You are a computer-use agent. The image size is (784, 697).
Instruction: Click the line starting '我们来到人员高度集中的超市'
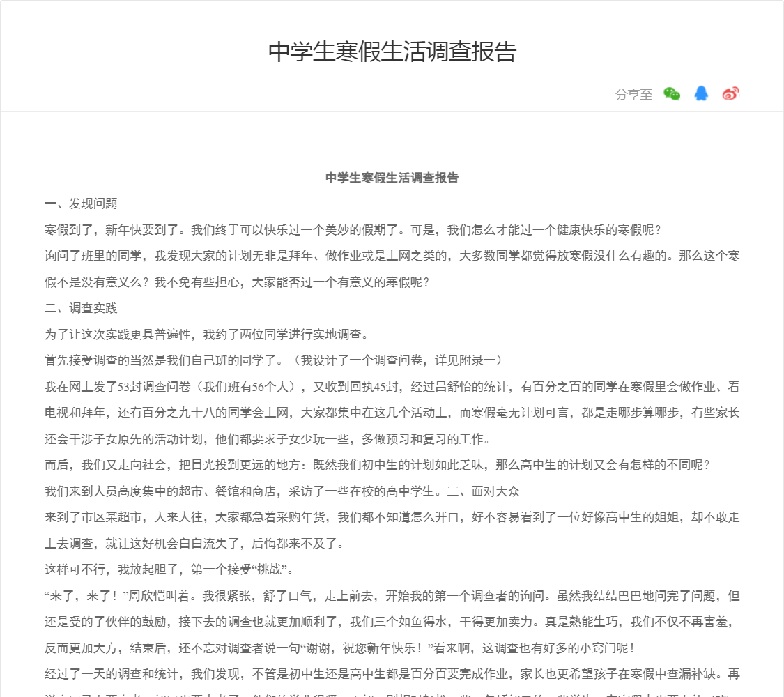pos(282,491)
